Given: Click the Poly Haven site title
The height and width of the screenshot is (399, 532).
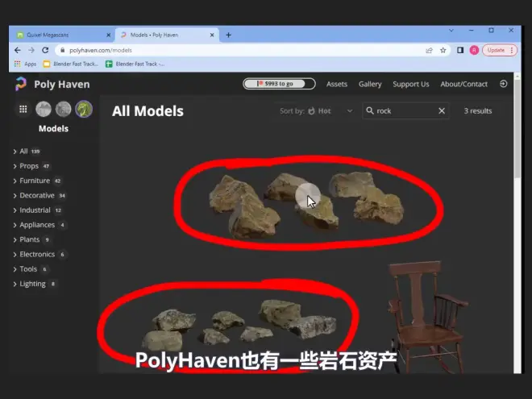Looking at the screenshot, I should click(x=62, y=84).
